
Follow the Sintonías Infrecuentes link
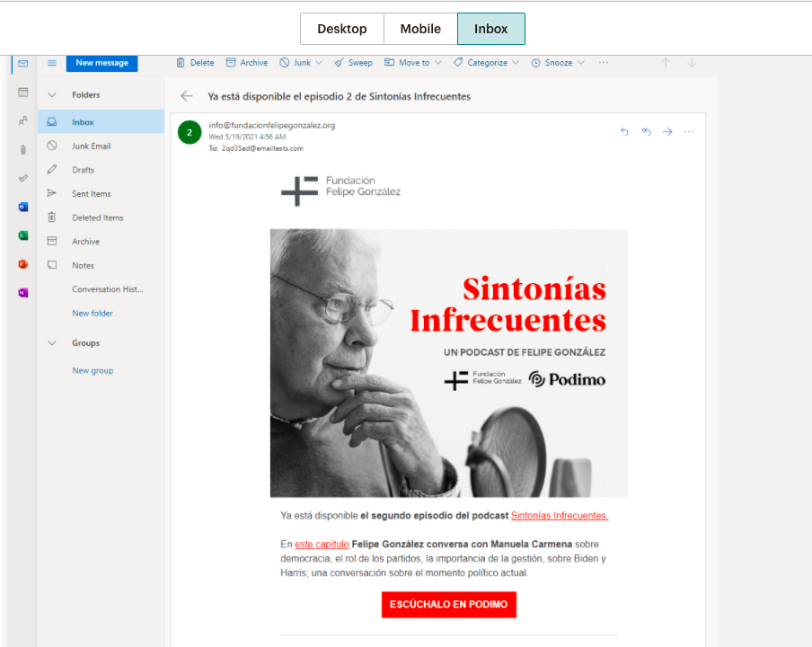point(560,516)
